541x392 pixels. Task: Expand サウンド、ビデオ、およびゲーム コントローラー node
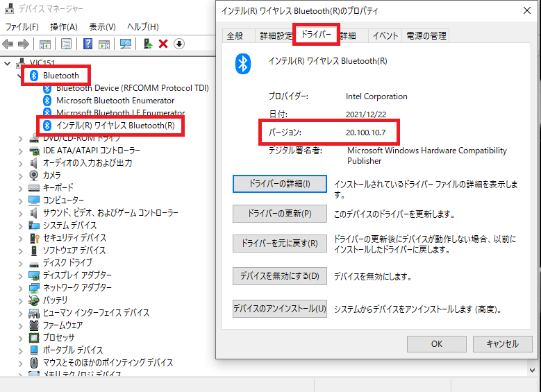click(20, 214)
